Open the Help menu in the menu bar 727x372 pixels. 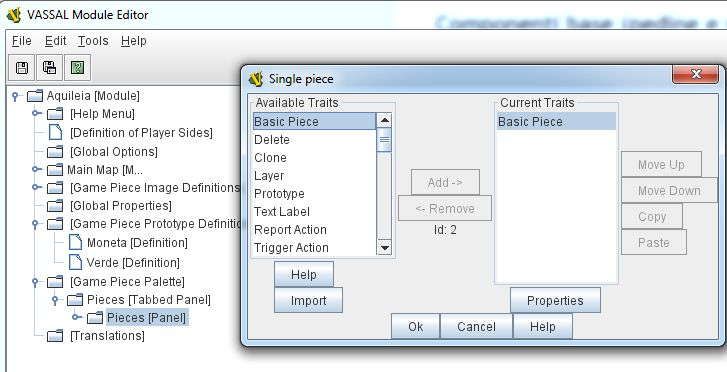pos(134,41)
